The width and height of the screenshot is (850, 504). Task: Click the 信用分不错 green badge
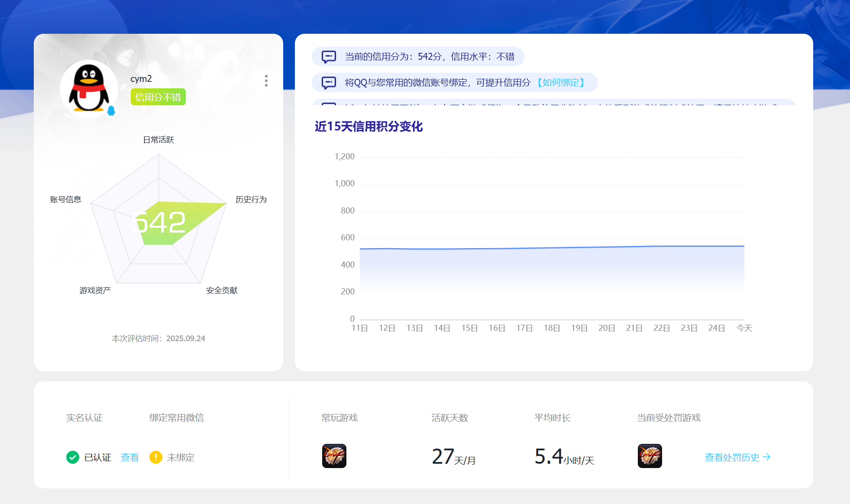coord(158,97)
